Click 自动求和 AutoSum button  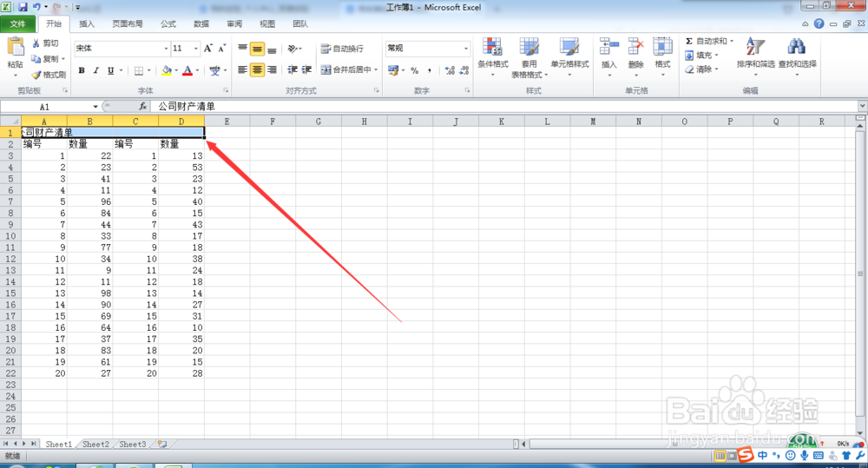click(706, 42)
